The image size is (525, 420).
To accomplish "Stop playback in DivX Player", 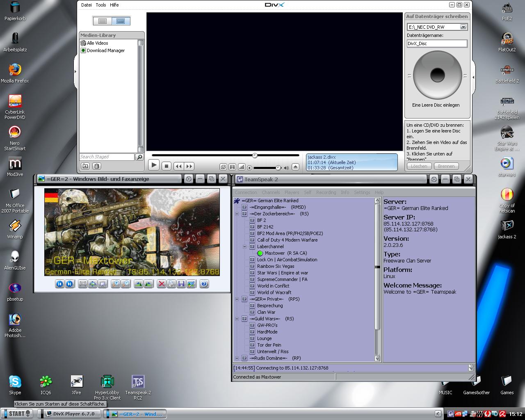I will tap(166, 166).
